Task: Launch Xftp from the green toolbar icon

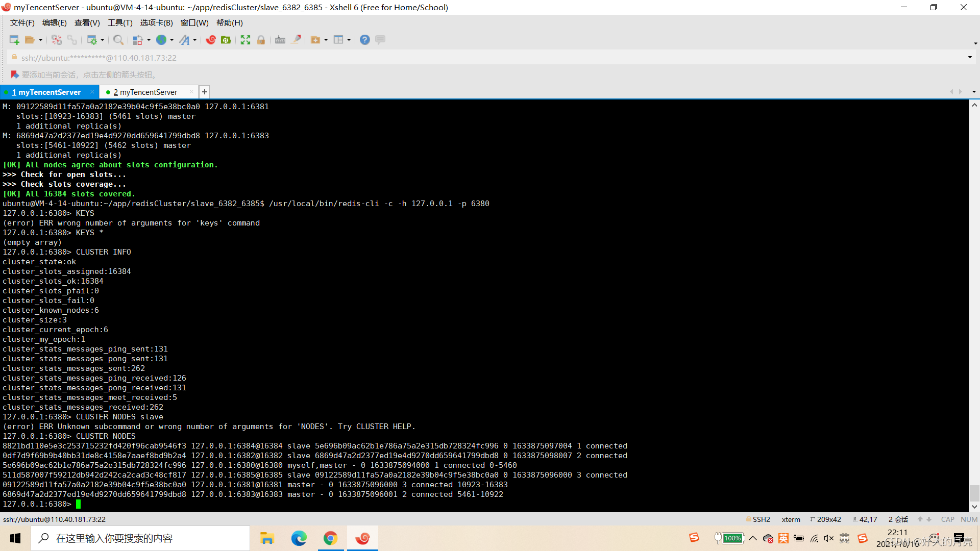Action: [226, 40]
